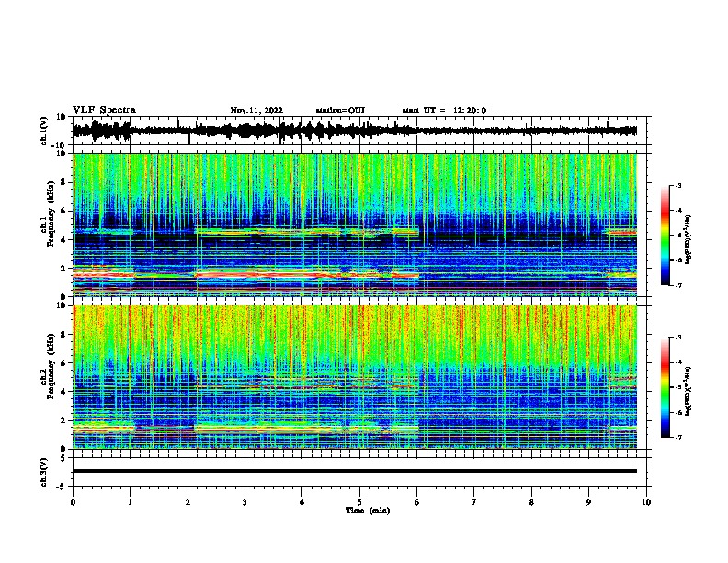Click the "station=OUI" header text
Viewport: 728px width, 563px height.
(x=340, y=110)
